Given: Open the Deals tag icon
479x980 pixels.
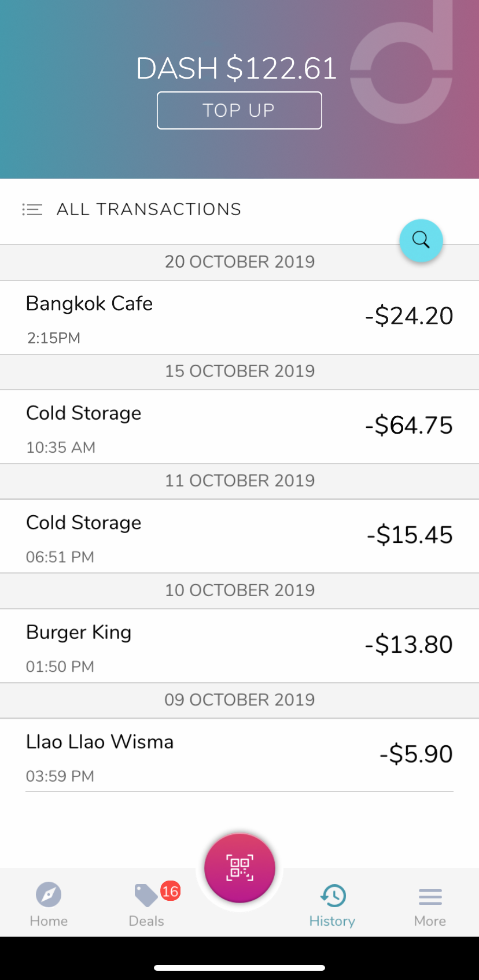Looking at the screenshot, I should pyautogui.click(x=146, y=896).
